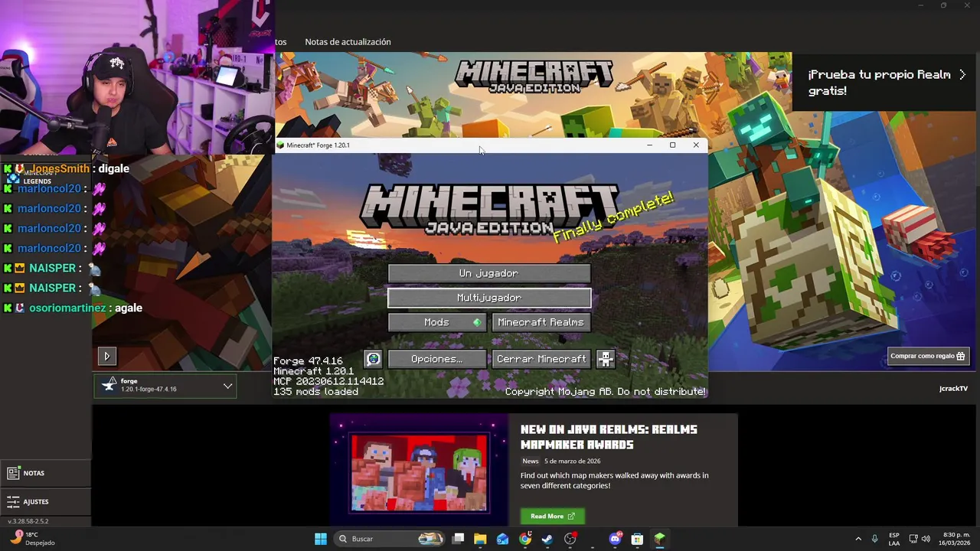The image size is (980, 551).
Task: Click the network icon in system tray
Action: tap(913, 539)
